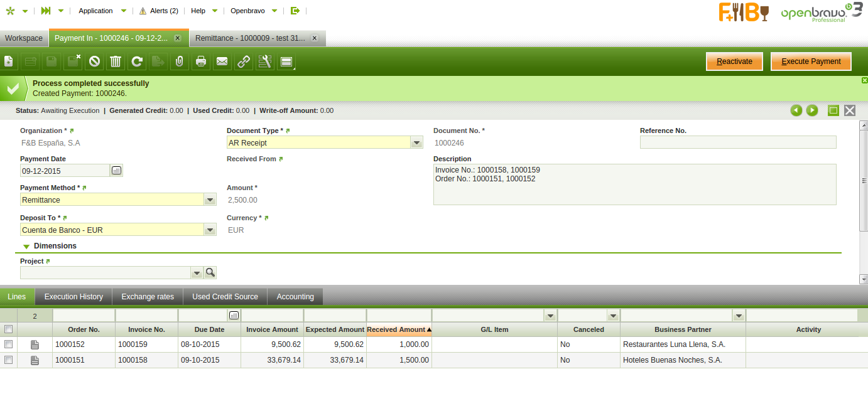This screenshot has height=416, width=868.
Task: Click the chain link icon in toolbar
Action: (243, 61)
